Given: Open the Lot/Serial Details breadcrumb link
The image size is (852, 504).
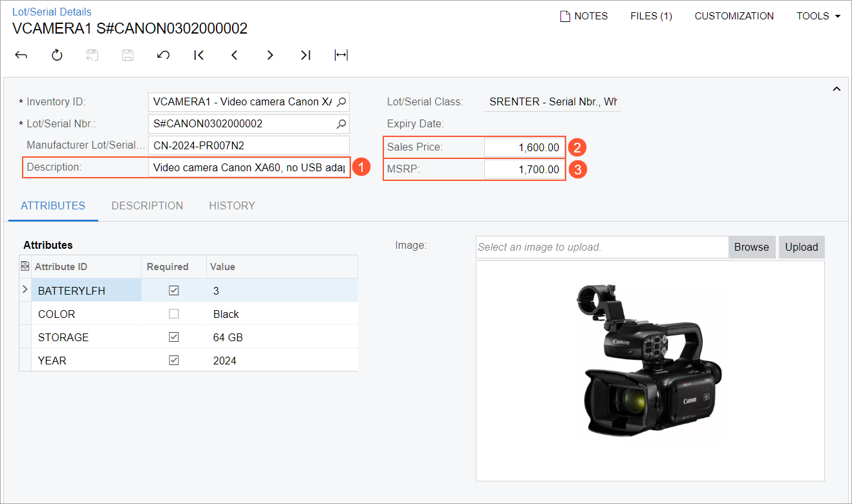Looking at the screenshot, I should click(52, 12).
